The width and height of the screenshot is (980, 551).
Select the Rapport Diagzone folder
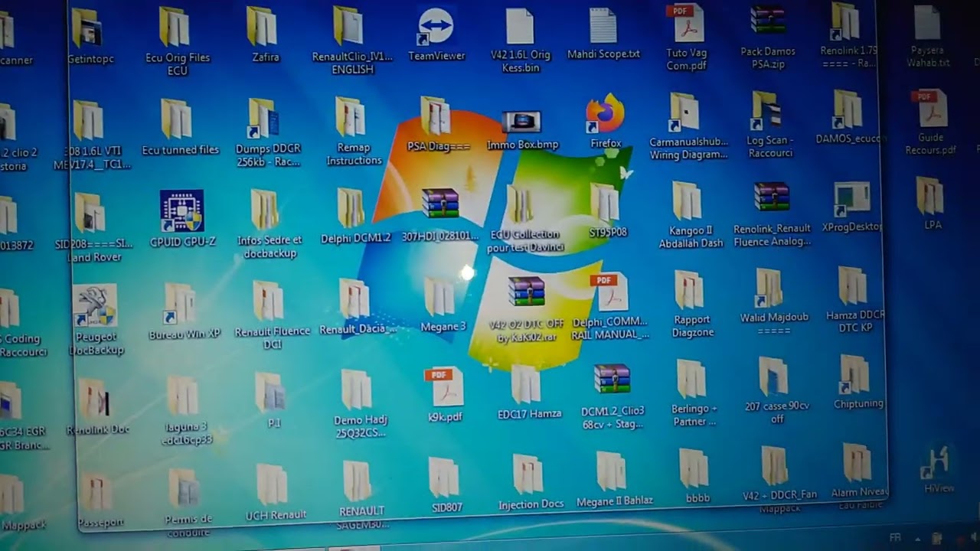(x=690, y=291)
